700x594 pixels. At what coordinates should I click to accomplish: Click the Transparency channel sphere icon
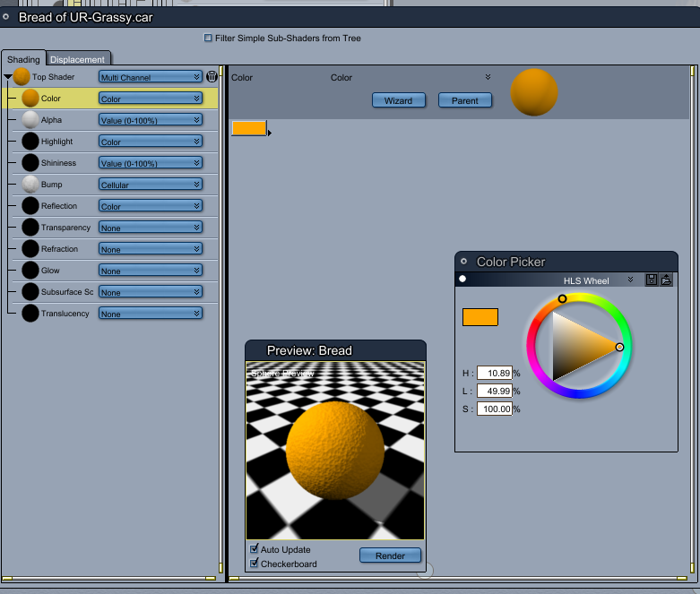click(x=30, y=227)
